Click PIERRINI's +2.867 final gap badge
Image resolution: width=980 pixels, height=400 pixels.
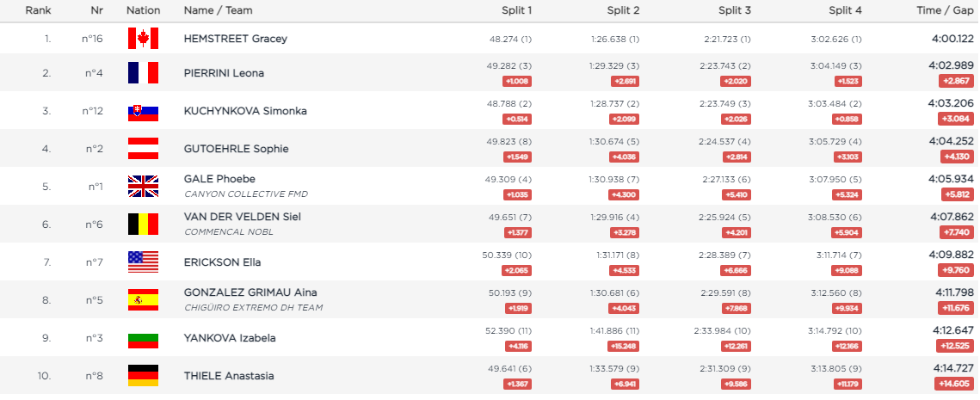coord(956,81)
